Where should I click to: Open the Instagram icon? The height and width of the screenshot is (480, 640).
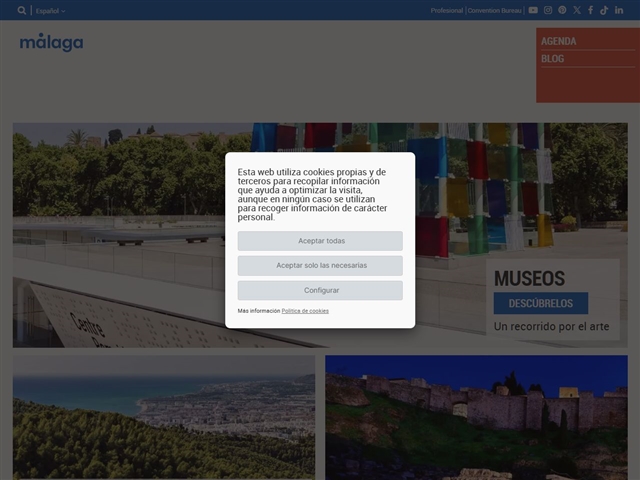click(x=548, y=10)
